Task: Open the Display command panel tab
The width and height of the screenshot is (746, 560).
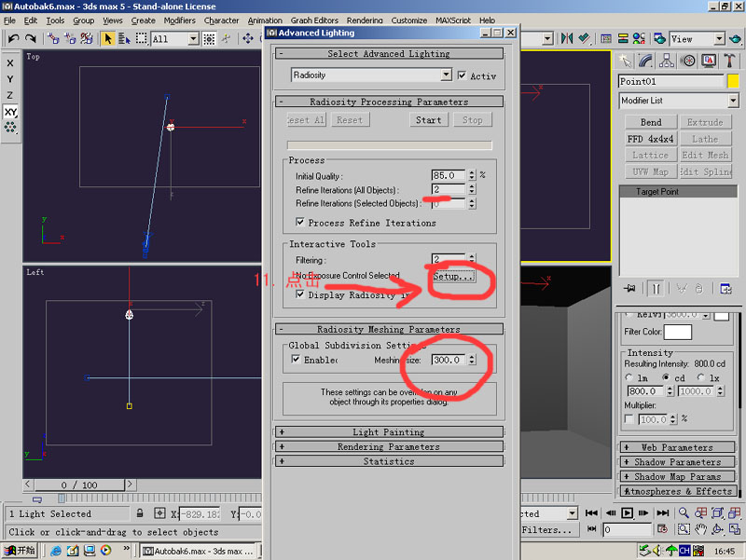Action: tap(709, 61)
